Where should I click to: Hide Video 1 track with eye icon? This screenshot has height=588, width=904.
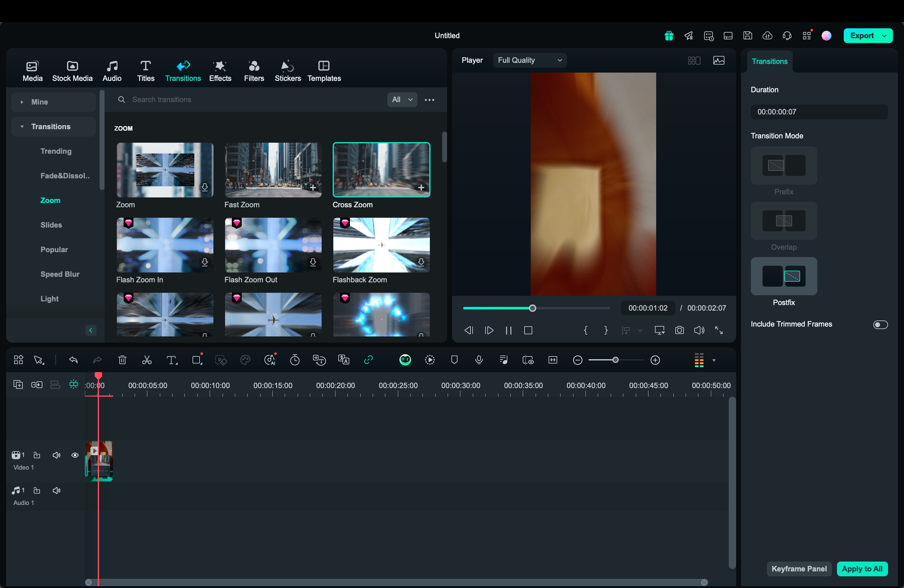tap(75, 455)
